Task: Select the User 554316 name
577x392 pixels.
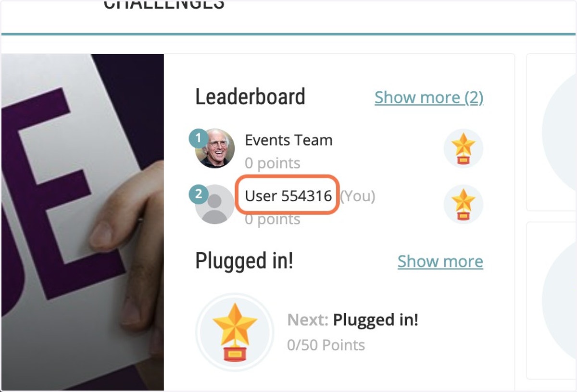Action: tap(288, 196)
